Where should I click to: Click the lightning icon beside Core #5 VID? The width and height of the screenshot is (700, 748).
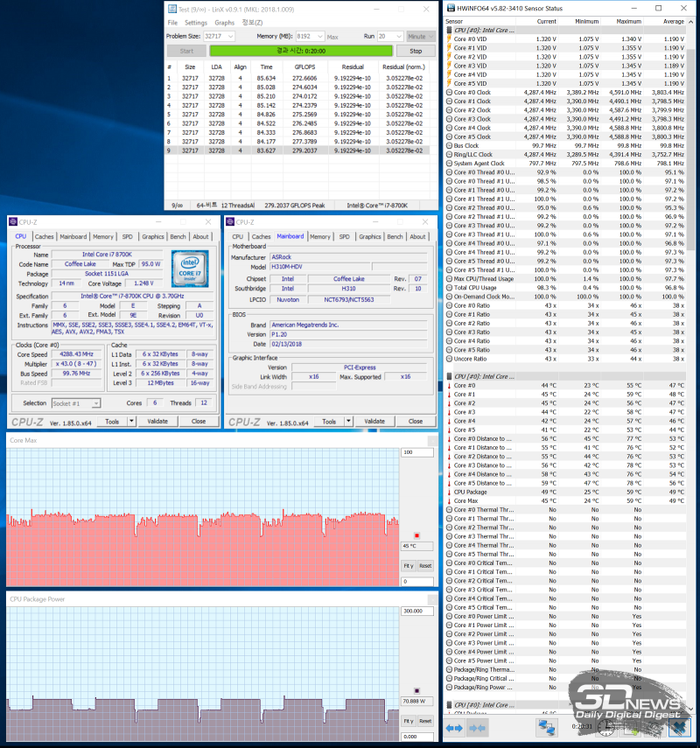coord(449,83)
